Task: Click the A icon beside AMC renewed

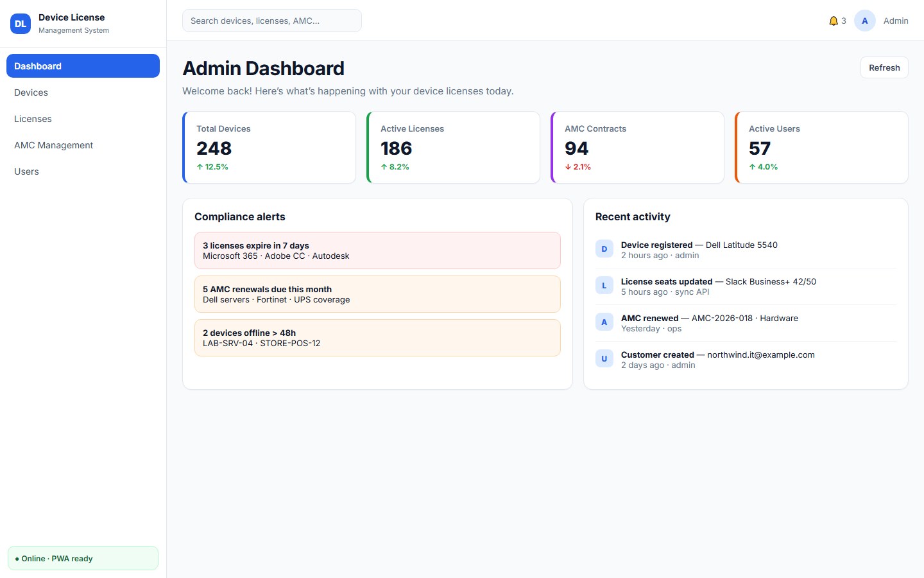Action: (x=604, y=322)
